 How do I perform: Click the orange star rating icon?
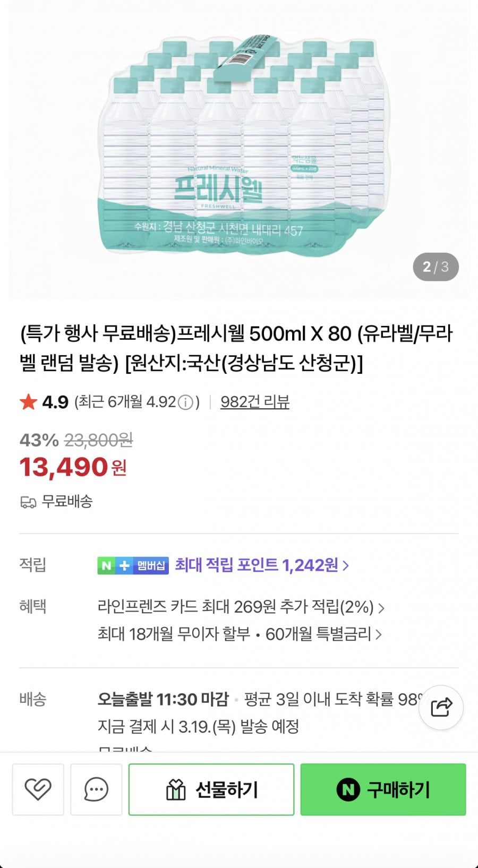pyautogui.click(x=28, y=402)
